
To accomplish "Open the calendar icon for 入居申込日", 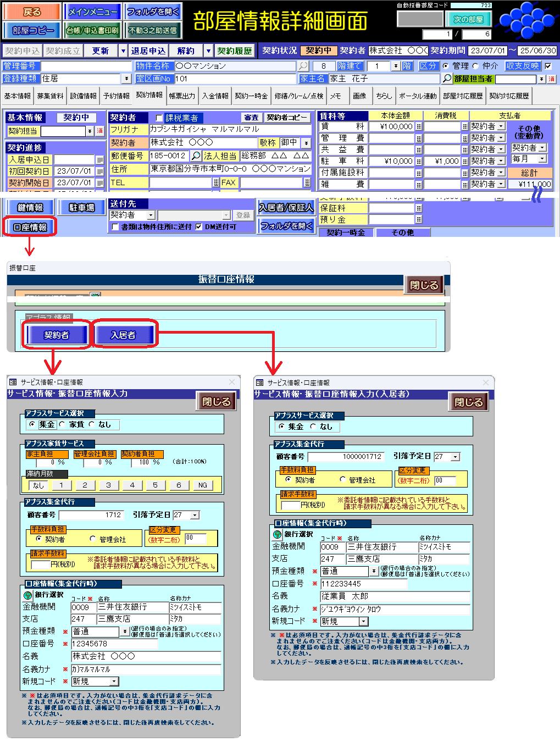I will pos(99,160).
